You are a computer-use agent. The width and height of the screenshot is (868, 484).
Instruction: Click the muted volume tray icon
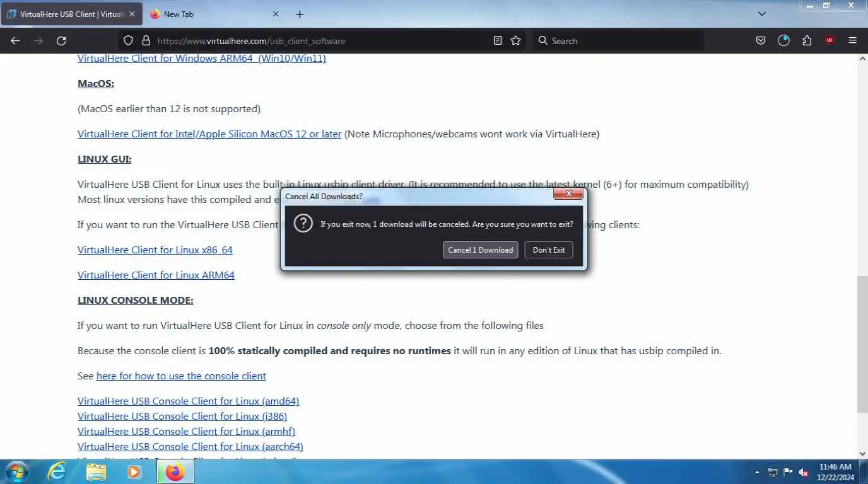pos(804,472)
